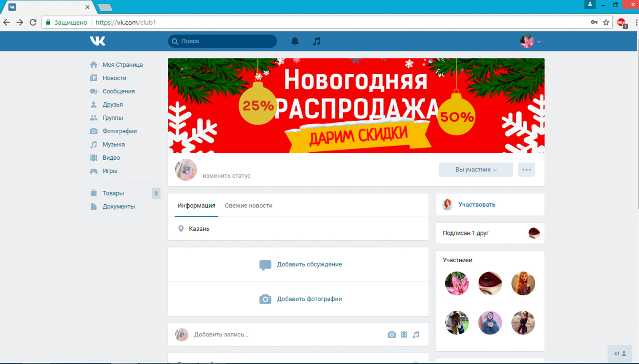The height and width of the screenshot is (364, 639).
Task: Open profile menu arrow next to avatar
Action: click(x=539, y=42)
